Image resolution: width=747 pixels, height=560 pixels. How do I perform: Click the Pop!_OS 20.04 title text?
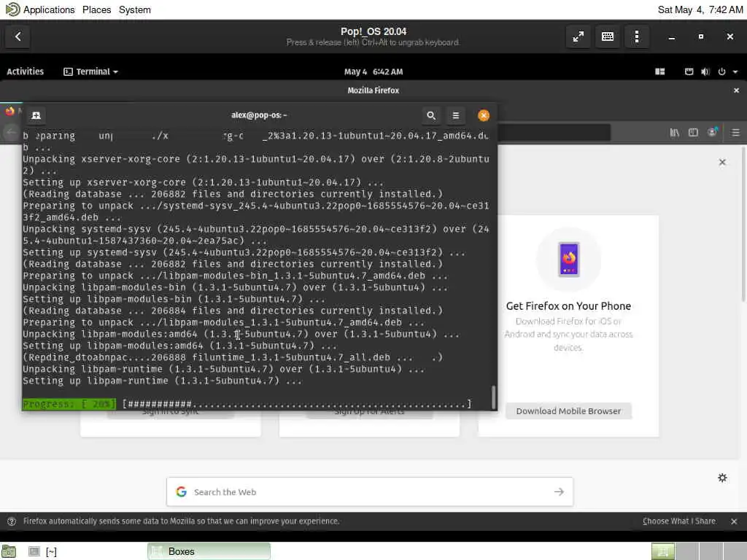[373, 31]
